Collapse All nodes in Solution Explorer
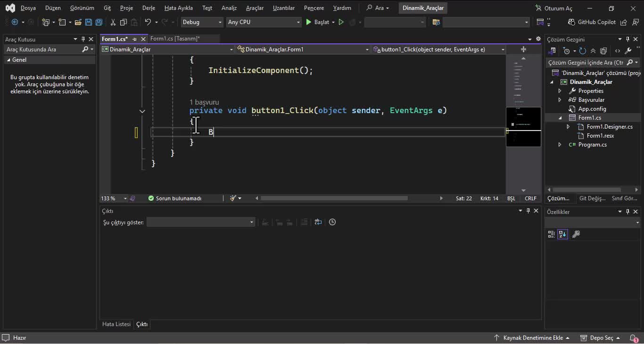The image size is (644, 344). click(593, 51)
